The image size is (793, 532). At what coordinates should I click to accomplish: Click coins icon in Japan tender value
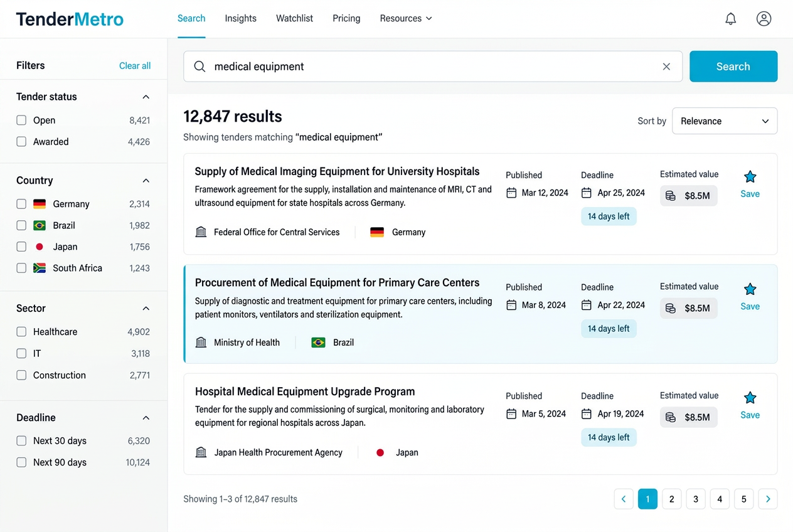point(671,417)
